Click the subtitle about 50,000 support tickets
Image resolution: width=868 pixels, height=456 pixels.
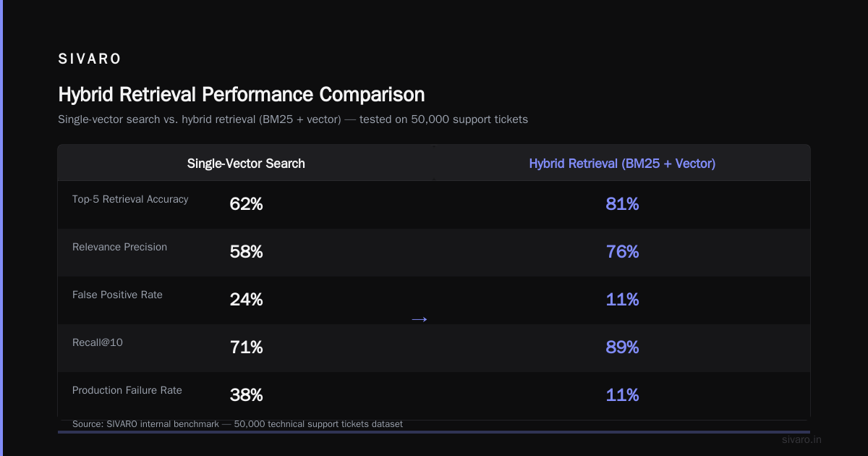(x=293, y=119)
